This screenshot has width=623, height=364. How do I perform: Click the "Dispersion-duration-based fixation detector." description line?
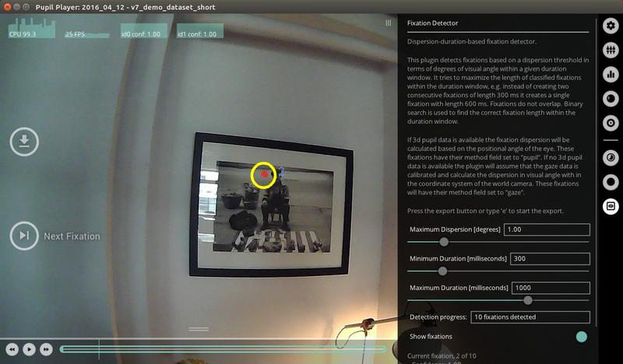point(472,41)
